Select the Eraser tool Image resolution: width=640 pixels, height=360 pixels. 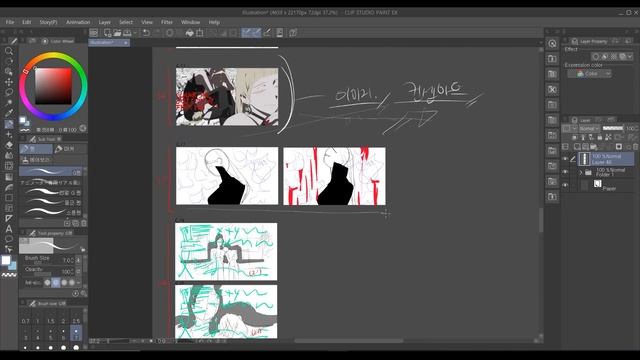coord(9,145)
